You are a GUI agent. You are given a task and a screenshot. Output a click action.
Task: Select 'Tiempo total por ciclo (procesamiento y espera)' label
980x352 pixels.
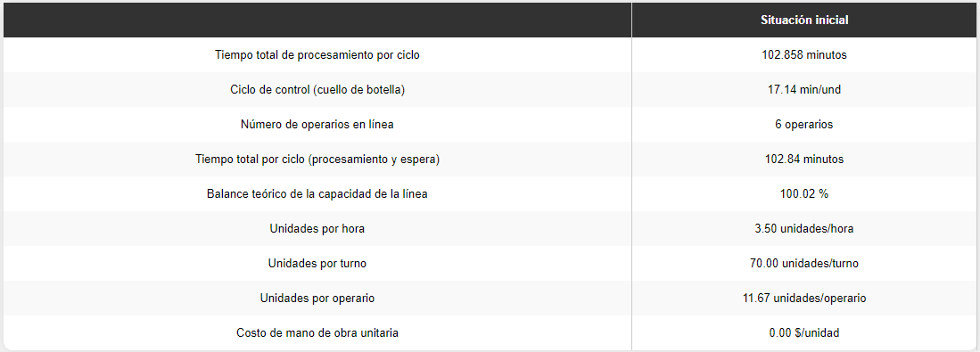[x=317, y=160]
